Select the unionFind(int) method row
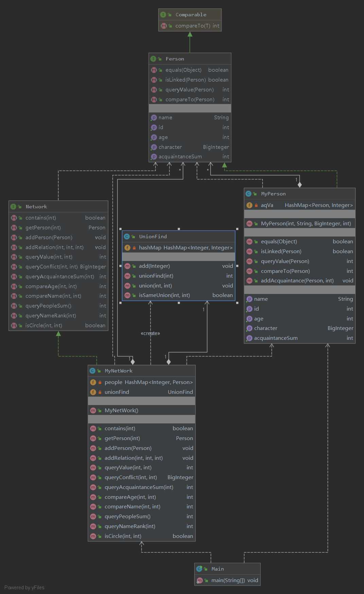 tap(178, 276)
